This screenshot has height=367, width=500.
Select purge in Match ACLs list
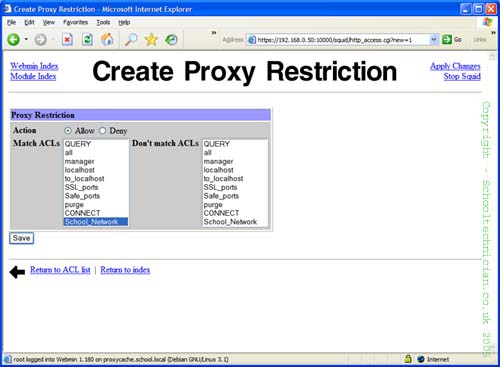coord(96,205)
